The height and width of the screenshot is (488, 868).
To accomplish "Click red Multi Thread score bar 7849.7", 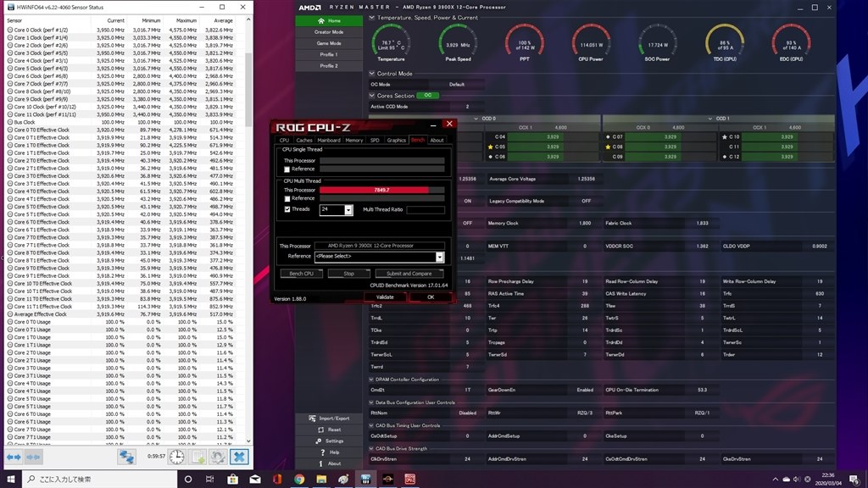I will [x=374, y=190].
